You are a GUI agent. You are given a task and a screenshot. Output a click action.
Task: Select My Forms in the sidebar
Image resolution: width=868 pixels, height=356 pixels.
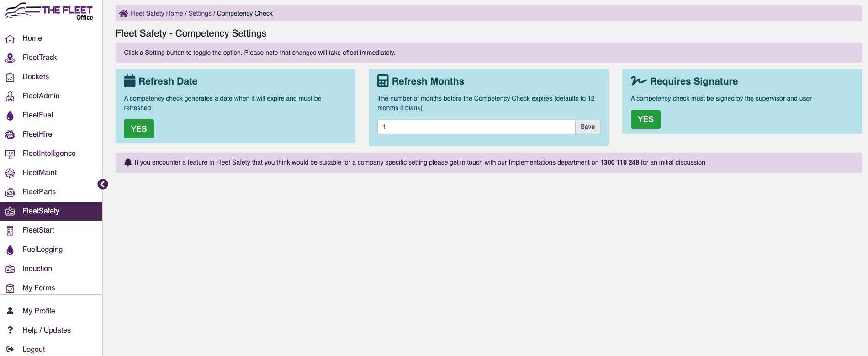click(51, 288)
